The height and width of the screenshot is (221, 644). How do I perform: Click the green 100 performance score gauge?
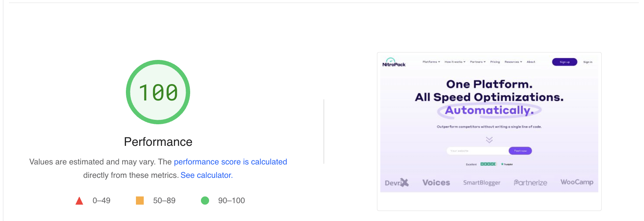(158, 92)
